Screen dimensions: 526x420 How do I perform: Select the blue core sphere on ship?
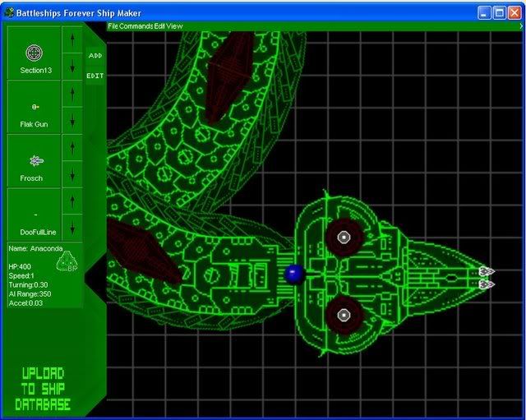point(294,275)
